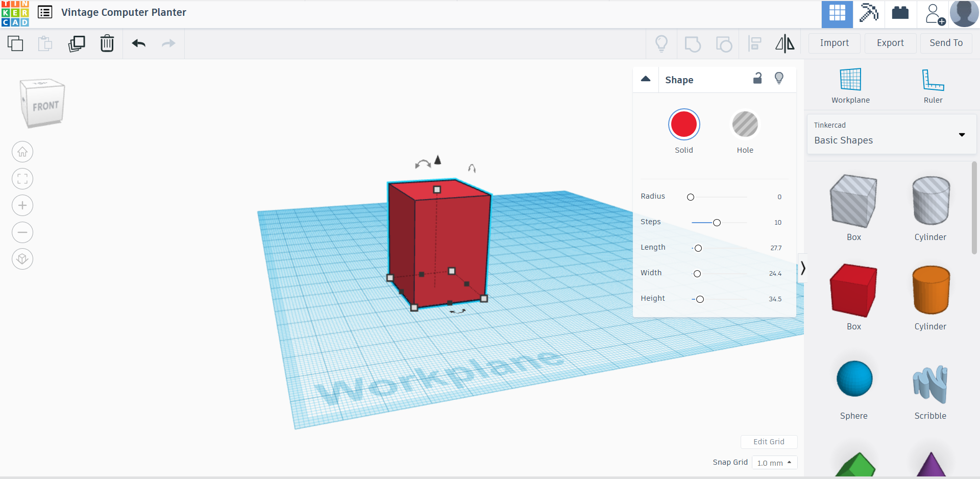This screenshot has height=479, width=980.
Task: Click the Home view button
Action: [22, 152]
